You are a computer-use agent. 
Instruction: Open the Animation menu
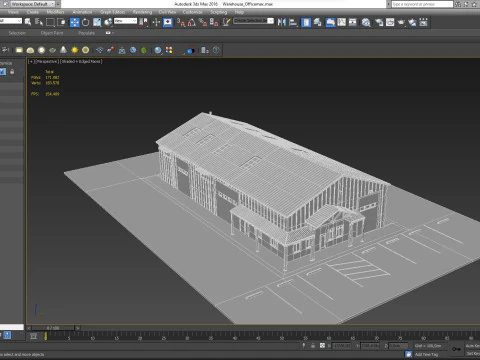[82, 12]
